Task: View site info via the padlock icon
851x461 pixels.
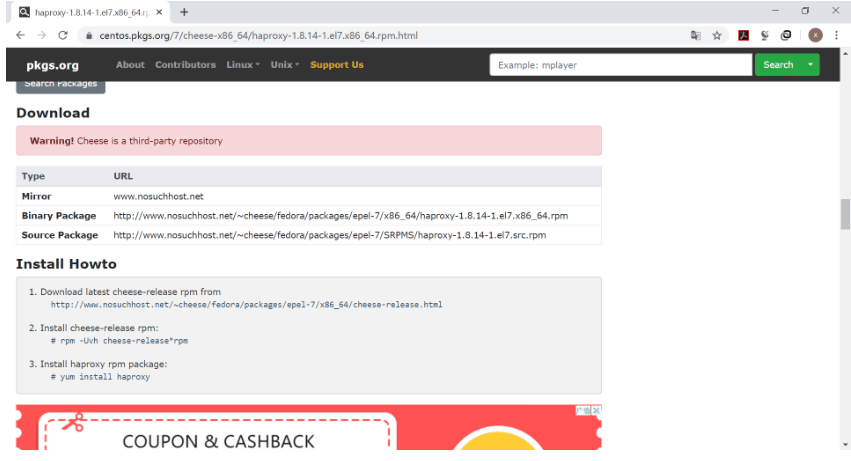Action: pyautogui.click(x=89, y=36)
